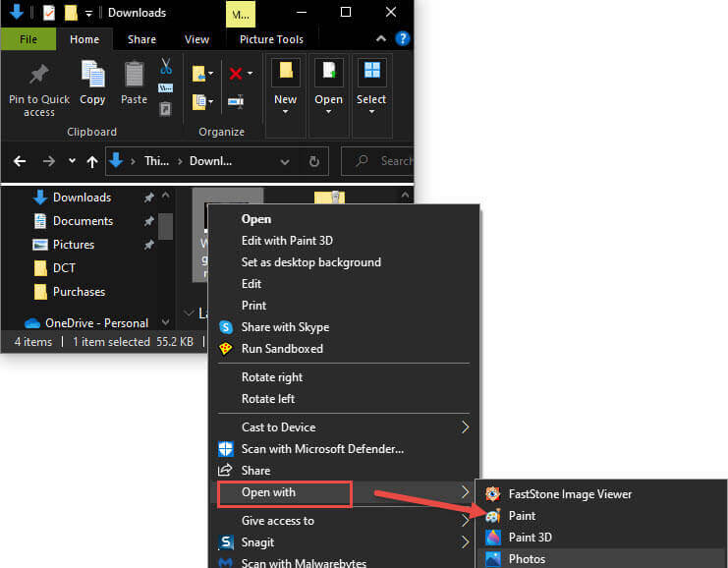Select Edit in context menu
Image resolution: width=728 pixels, height=568 pixels.
point(344,284)
